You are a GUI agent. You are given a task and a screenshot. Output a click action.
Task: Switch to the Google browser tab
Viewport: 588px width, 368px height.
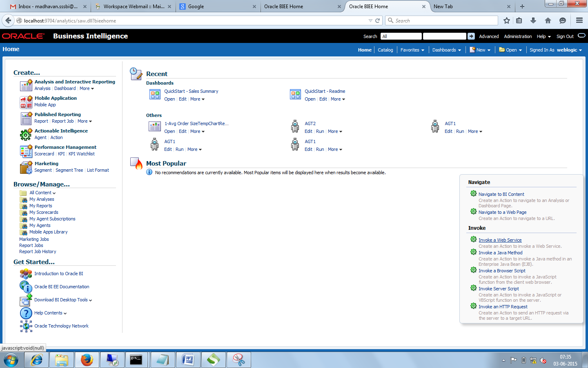[218, 7]
